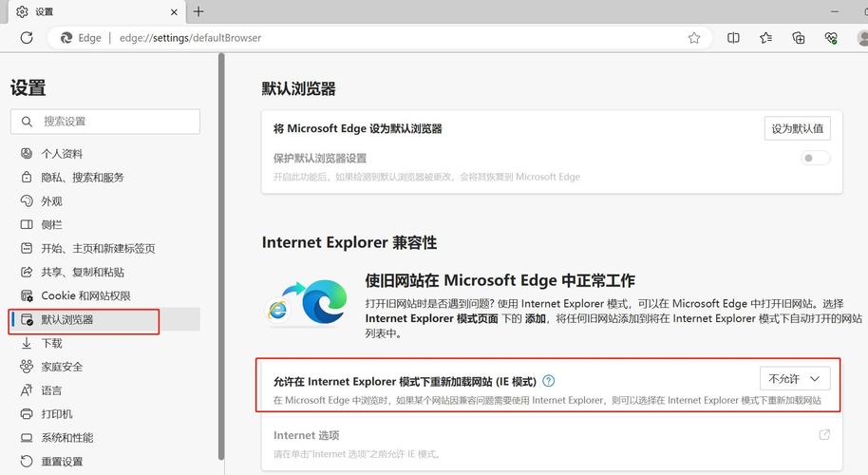Select 隐私、搜索和服务 in the sidebar
Screen dimensions: 868x475
(82, 178)
